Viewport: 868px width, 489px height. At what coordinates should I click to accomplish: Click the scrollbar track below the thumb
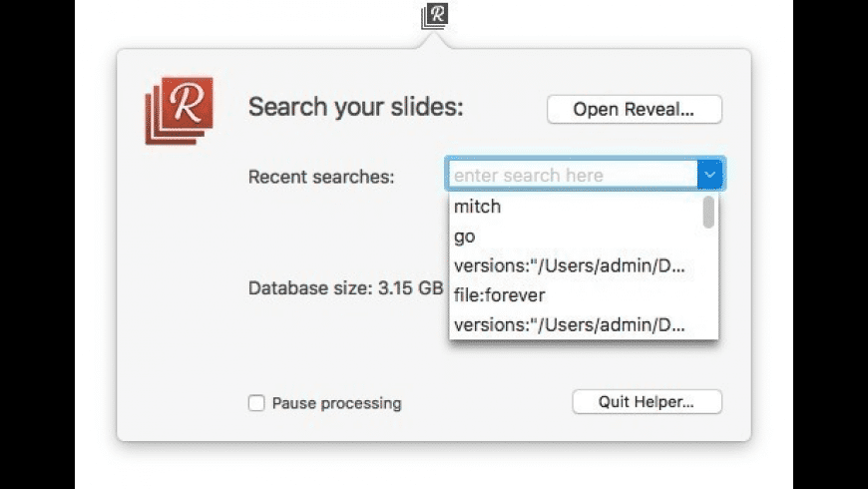pos(708,289)
